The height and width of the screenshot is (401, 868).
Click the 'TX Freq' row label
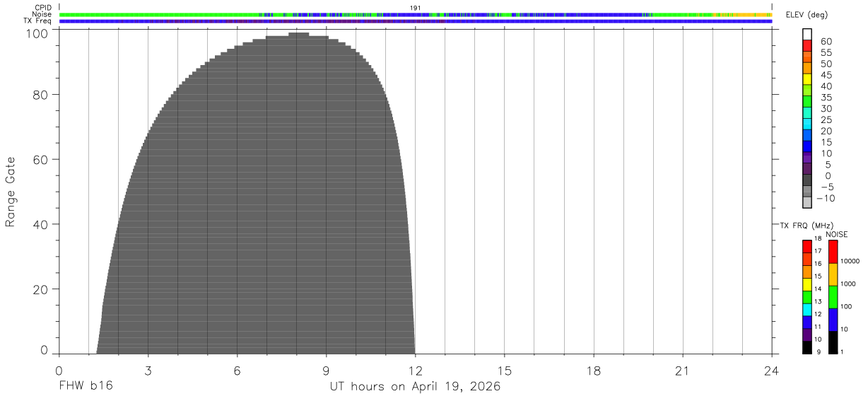click(x=37, y=21)
